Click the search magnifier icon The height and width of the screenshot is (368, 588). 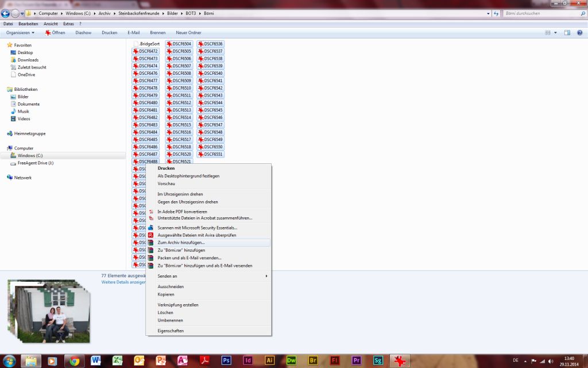click(x=583, y=14)
